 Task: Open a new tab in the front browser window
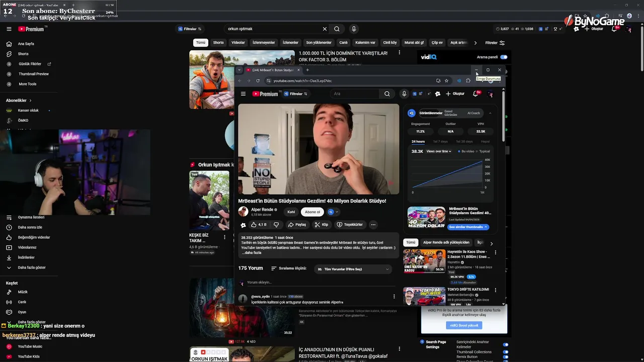[x=308, y=70]
